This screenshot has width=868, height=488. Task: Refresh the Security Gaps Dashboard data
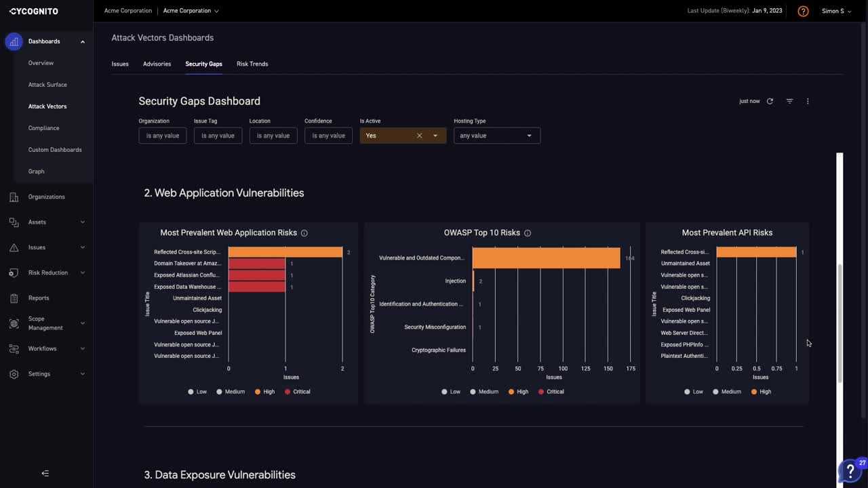coord(770,101)
